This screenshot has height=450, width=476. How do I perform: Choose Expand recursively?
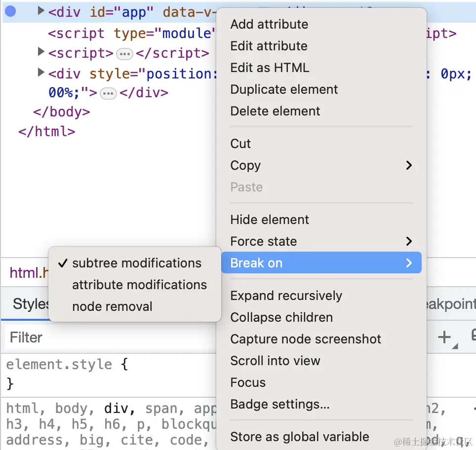321,296
